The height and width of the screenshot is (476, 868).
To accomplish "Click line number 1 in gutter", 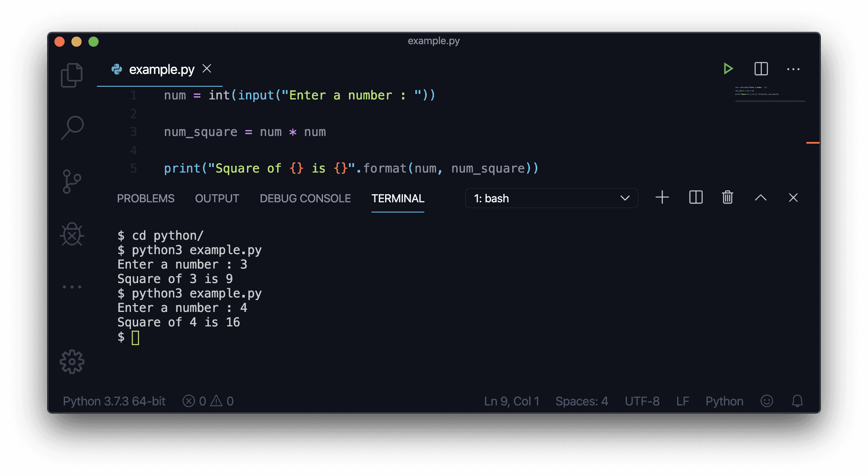I will pos(133,95).
